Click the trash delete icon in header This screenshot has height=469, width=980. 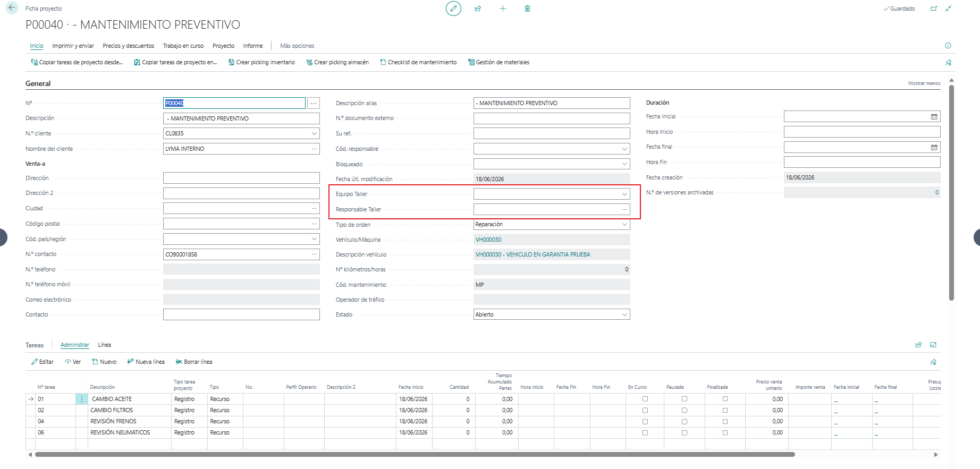pyautogui.click(x=527, y=8)
